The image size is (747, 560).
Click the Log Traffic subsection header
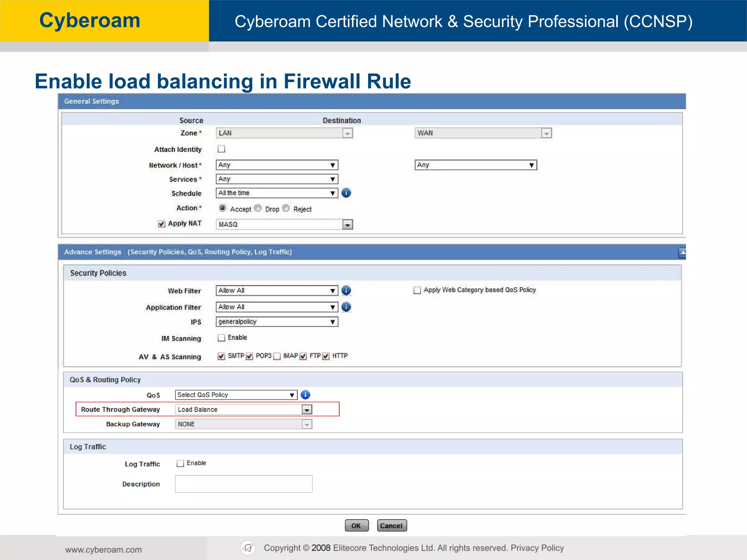click(x=373, y=447)
